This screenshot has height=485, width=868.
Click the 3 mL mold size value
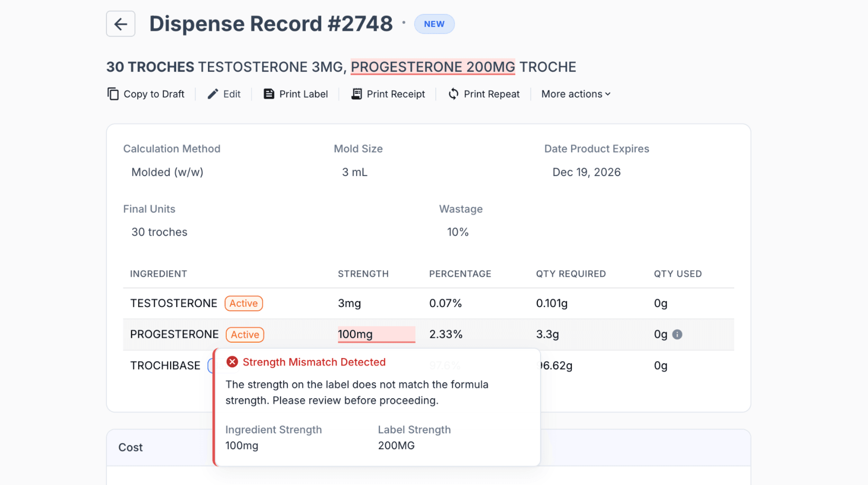pyautogui.click(x=355, y=172)
